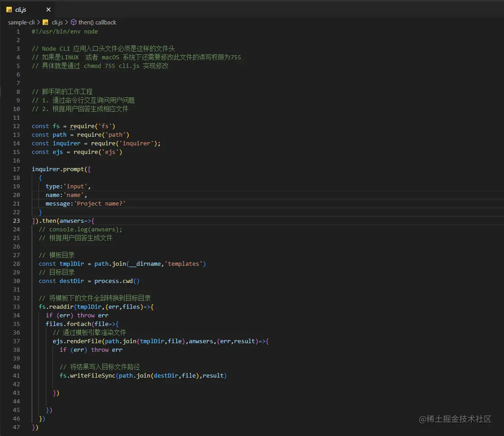Click the cube symbol icon in breadcrumb
The height and width of the screenshot is (436, 504).
pyautogui.click(x=73, y=23)
